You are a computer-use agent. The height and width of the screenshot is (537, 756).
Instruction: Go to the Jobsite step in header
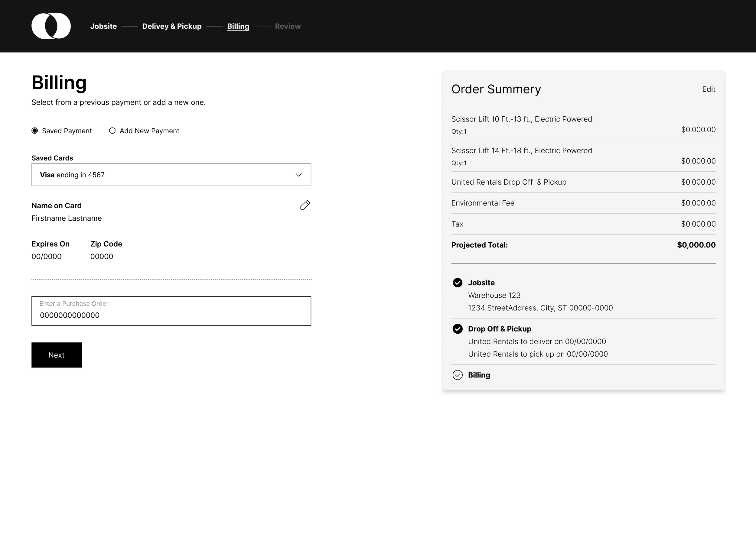click(103, 27)
